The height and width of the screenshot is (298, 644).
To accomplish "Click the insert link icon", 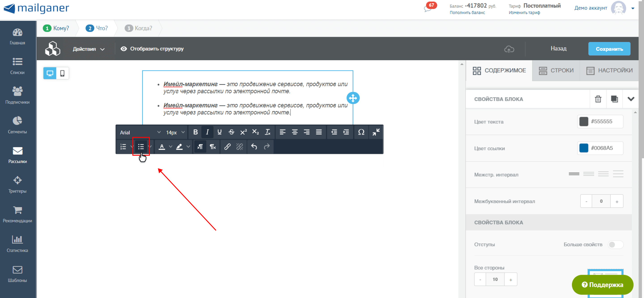I will (x=227, y=147).
